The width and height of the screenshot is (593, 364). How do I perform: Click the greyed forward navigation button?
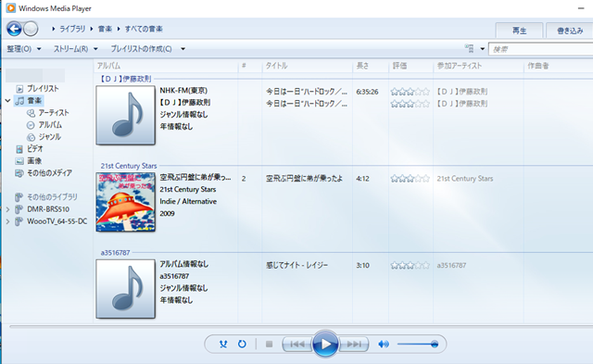point(31,29)
